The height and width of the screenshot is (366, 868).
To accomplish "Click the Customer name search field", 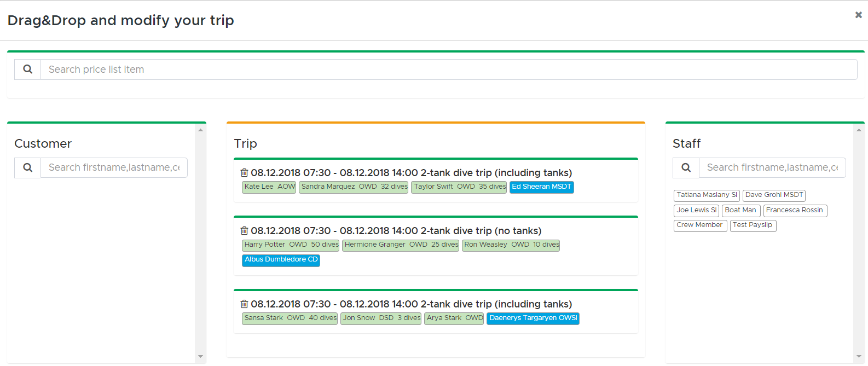I will click(114, 167).
